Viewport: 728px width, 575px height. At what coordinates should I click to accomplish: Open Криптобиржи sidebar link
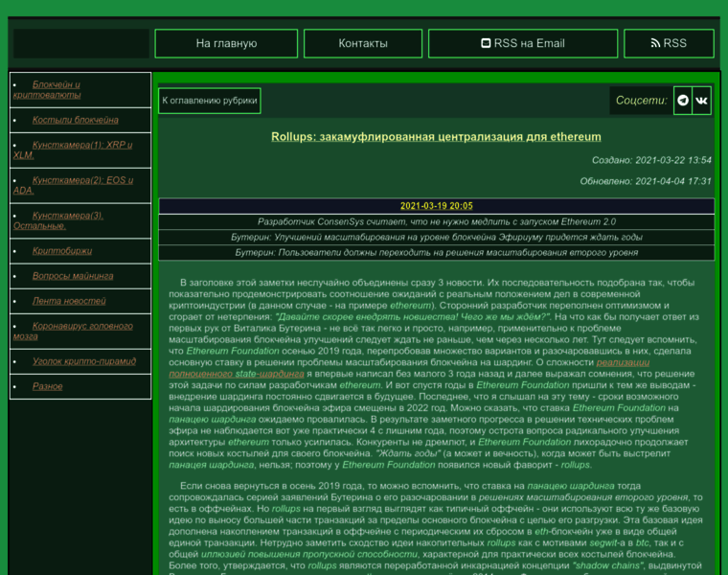click(x=62, y=251)
